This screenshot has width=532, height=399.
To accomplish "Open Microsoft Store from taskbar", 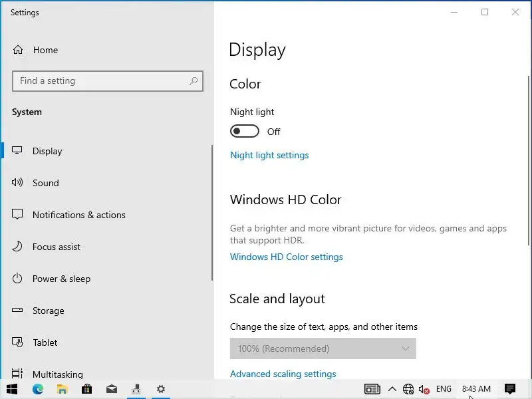I will [87, 389].
